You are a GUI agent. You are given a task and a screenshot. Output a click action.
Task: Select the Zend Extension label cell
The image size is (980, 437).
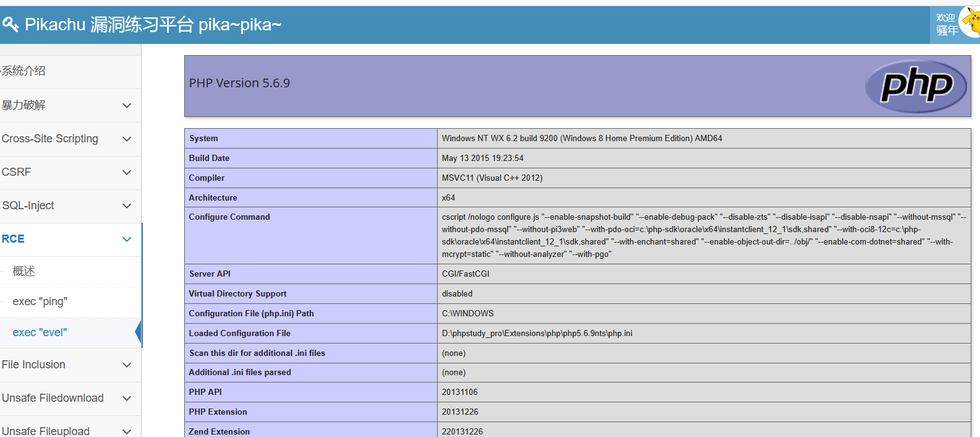point(311,430)
